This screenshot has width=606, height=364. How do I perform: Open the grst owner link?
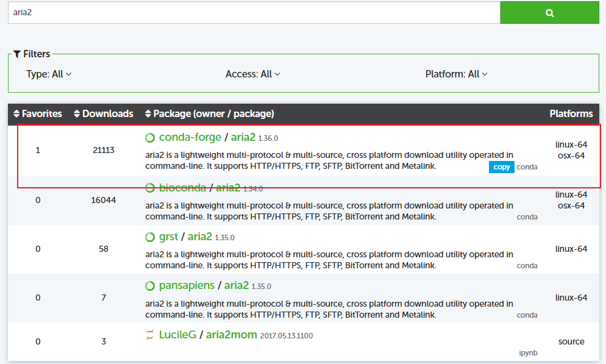[x=168, y=237]
